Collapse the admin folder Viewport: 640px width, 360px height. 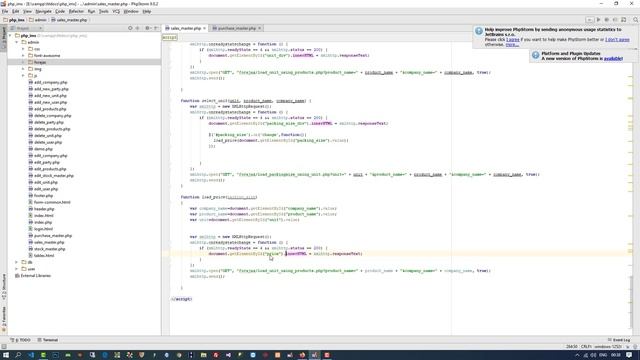click(x=17, y=42)
